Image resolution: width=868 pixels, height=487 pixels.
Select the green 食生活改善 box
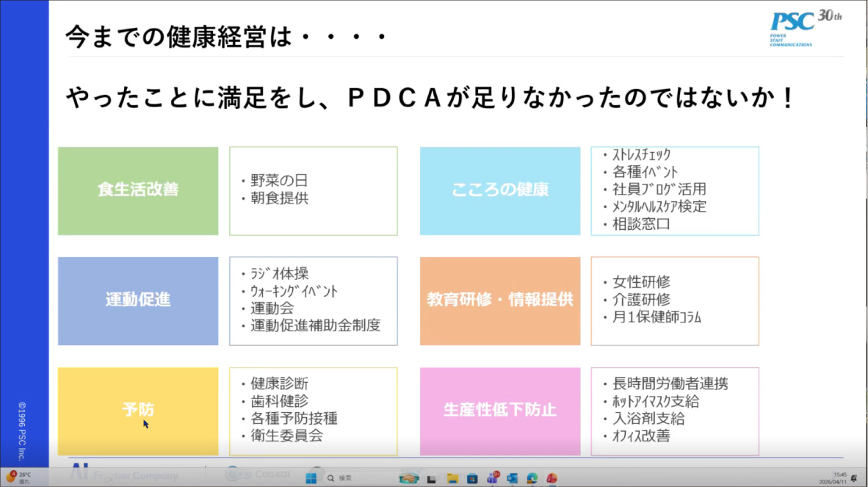[x=137, y=190]
